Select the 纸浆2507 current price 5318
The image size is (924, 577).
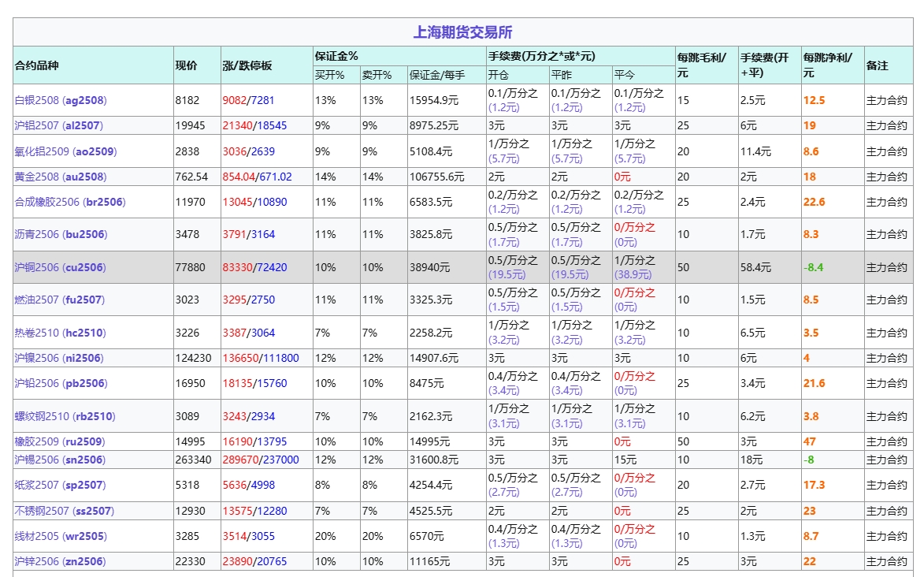[x=187, y=486]
